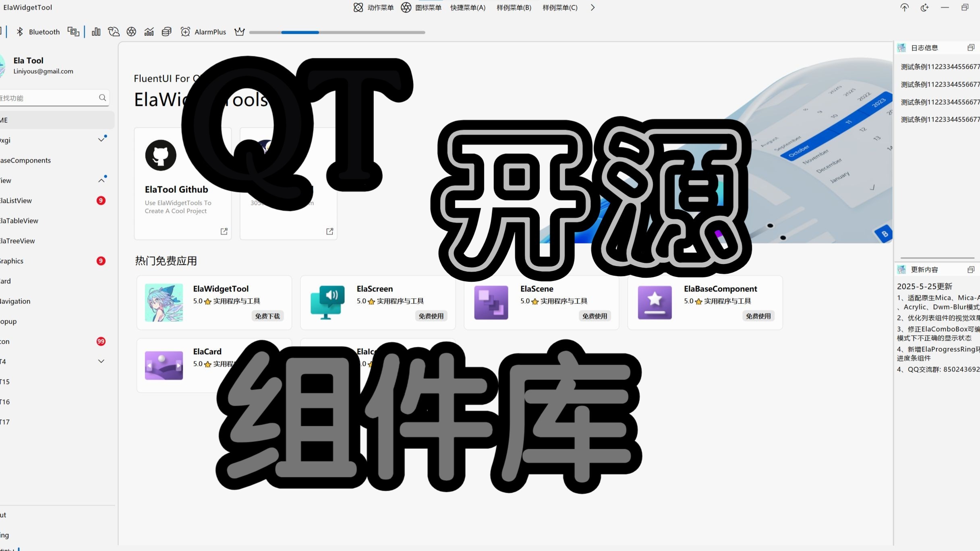
Task: Click 免费使用 on the ElaBaseComponent card
Action: 758,316
